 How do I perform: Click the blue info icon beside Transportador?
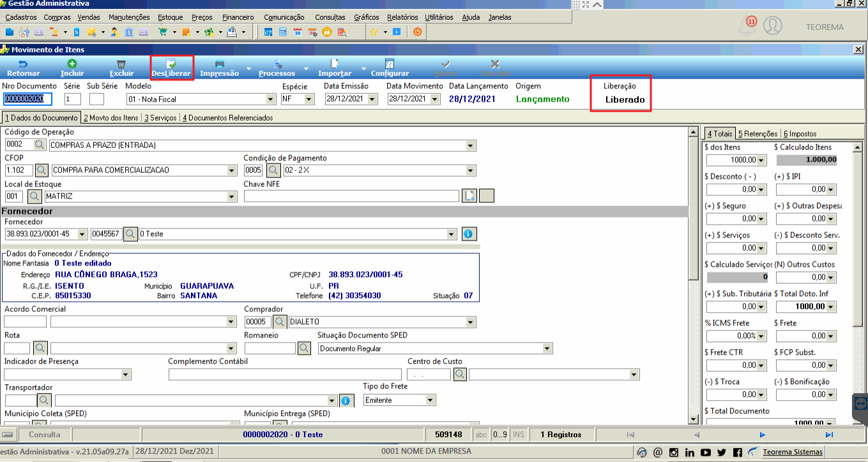[346, 400]
